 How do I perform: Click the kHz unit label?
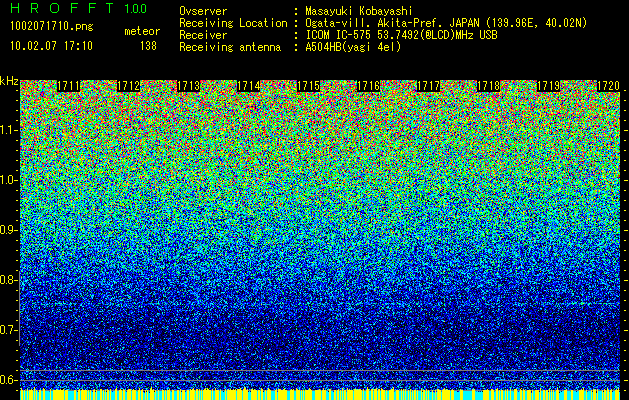click(x=9, y=81)
